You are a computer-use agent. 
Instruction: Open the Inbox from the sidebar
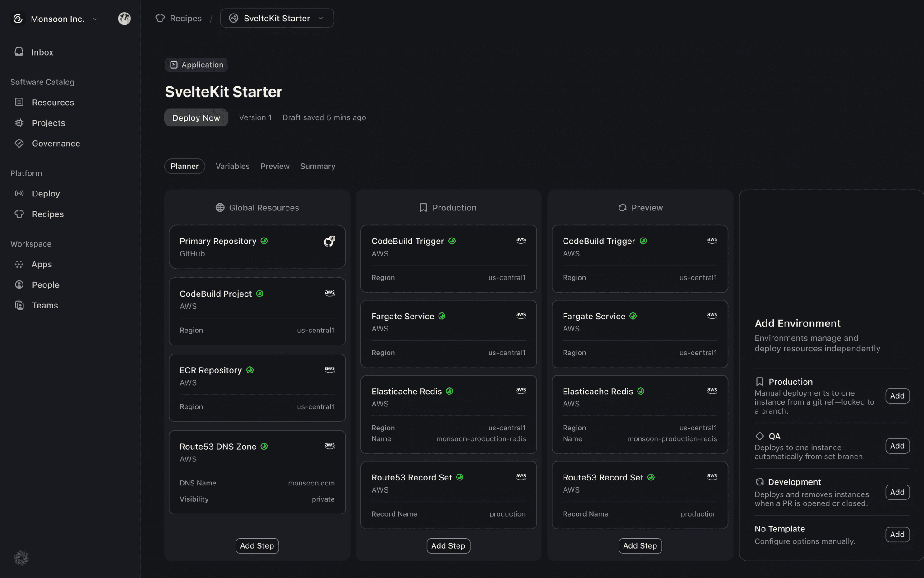point(42,52)
